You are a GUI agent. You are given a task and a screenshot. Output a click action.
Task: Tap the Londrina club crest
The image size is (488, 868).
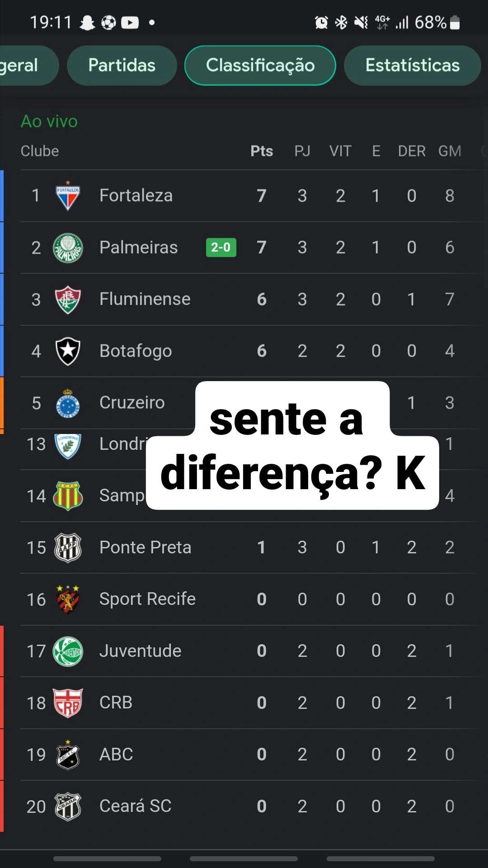[68, 446]
